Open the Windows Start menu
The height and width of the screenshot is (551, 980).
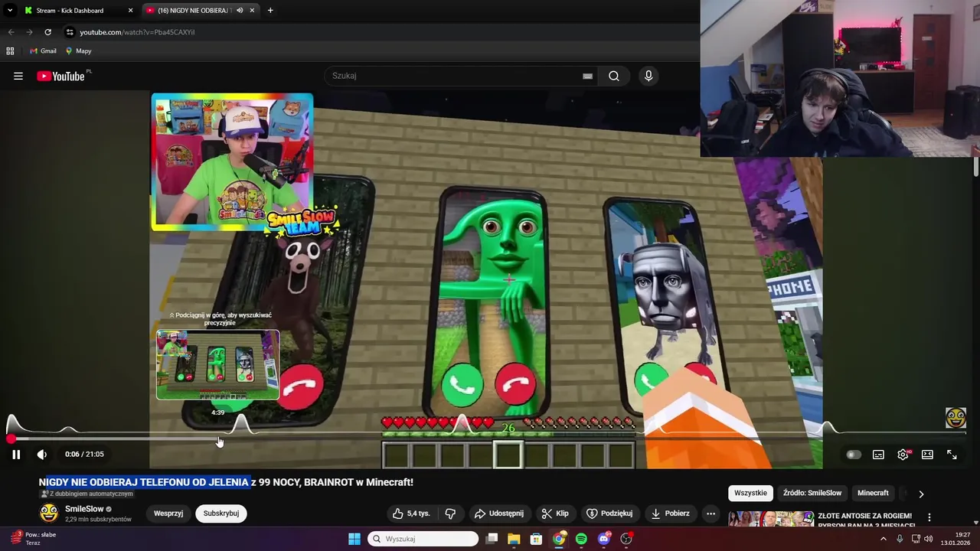[x=354, y=539]
